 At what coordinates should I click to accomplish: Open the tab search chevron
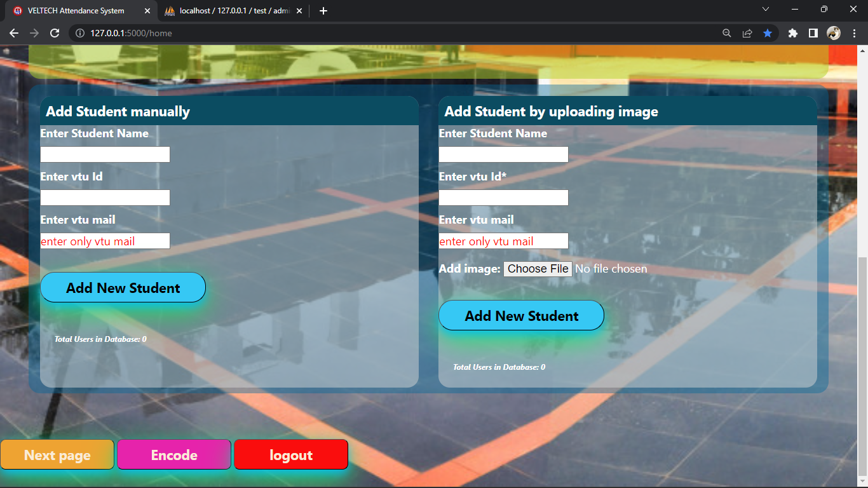point(766,10)
